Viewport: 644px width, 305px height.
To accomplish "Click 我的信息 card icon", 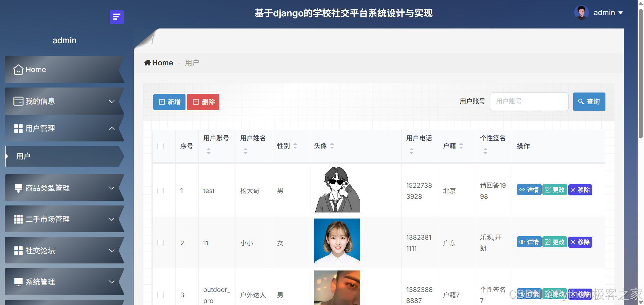I will [18, 101].
